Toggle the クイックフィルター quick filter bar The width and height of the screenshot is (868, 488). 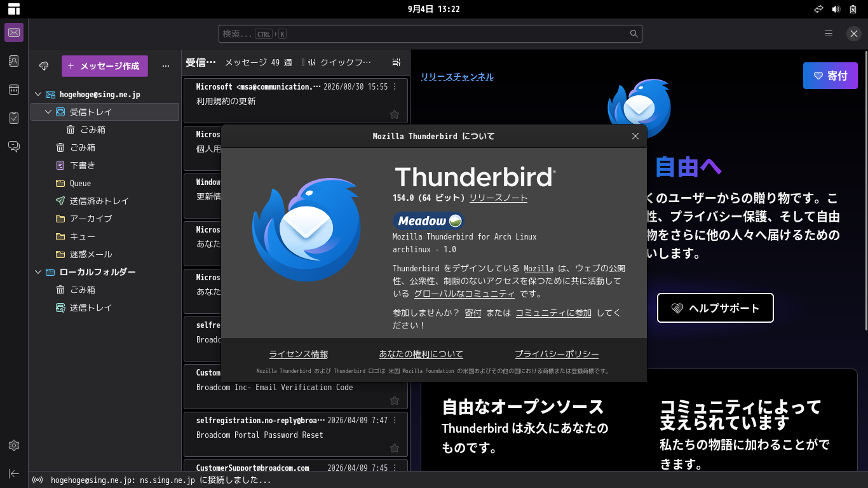click(337, 62)
